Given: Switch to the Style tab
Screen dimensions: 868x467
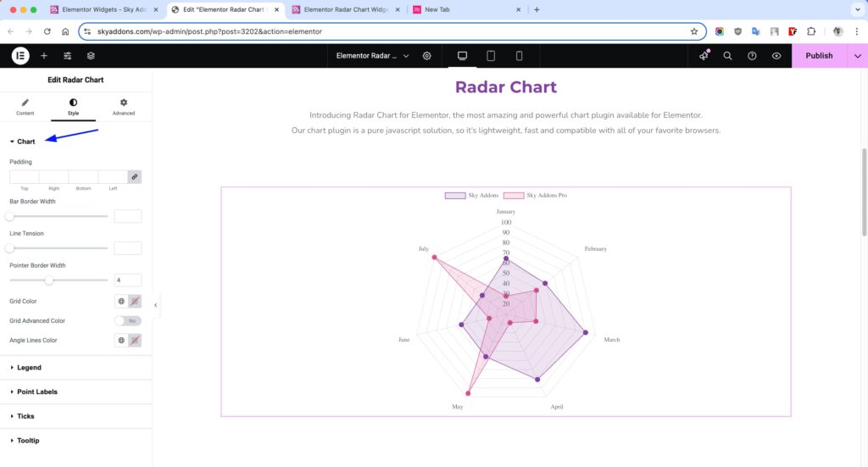Looking at the screenshot, I should [73, 107].
